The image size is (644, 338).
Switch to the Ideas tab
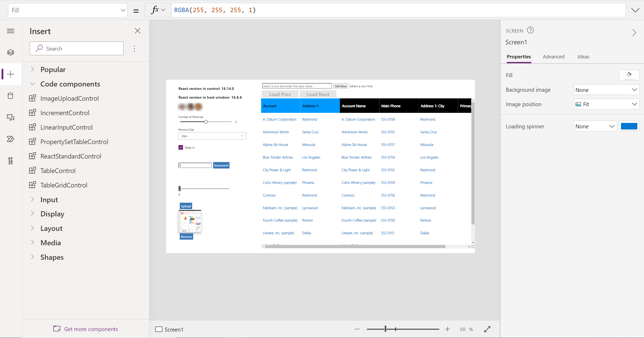583,56
